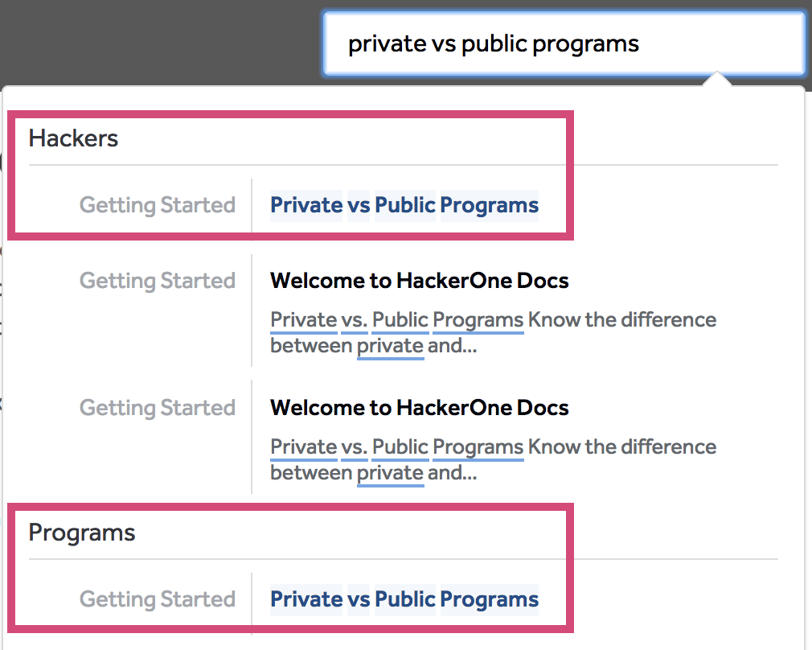Click underlined "private" after "between" in second snippet
The image size is (812, 650).
390,473
